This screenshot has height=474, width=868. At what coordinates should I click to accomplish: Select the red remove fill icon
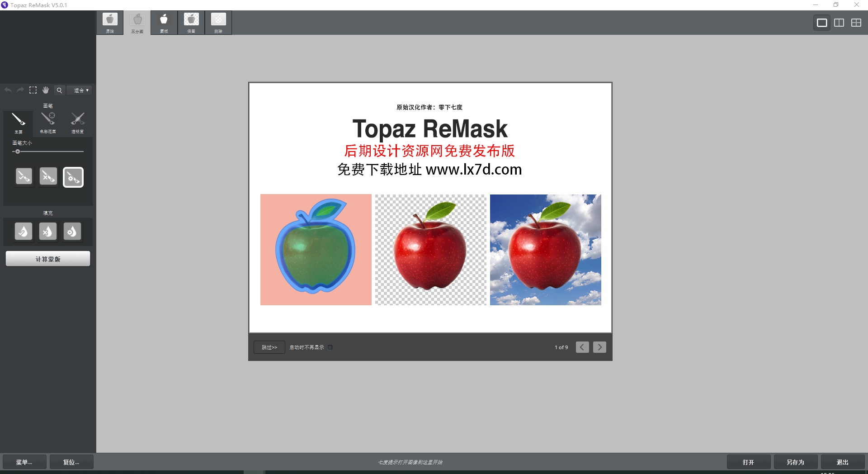click(x=48, y=231)
